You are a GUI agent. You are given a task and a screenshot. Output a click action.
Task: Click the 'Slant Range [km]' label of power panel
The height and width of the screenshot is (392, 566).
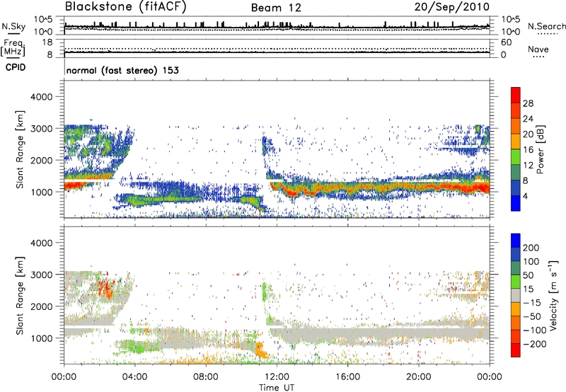click(20, 149)
